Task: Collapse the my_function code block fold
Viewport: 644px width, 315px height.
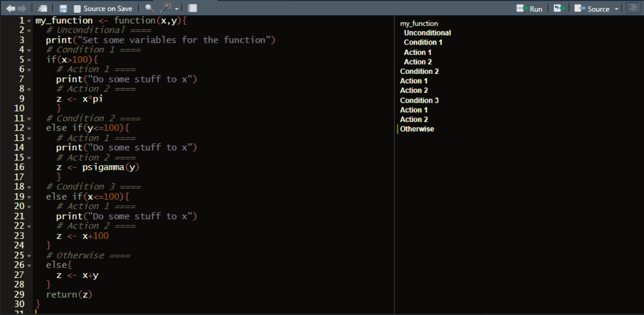Action: pyautogui.click(x=28, y=20)
